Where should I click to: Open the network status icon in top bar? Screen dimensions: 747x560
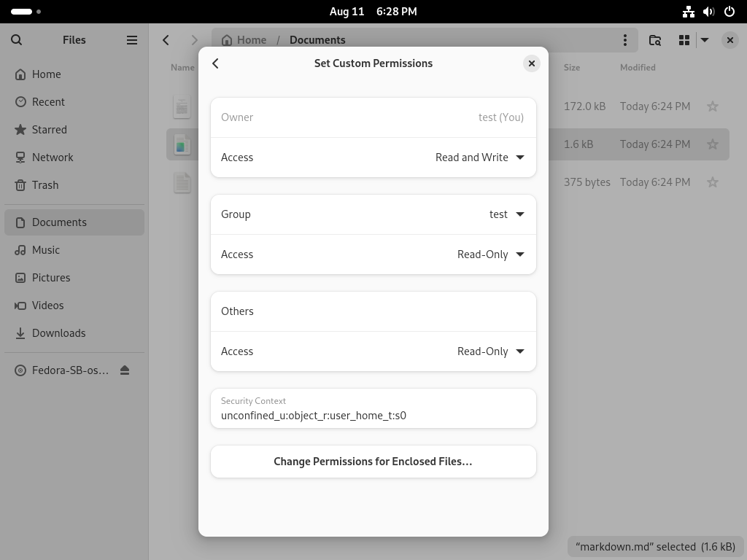(x=689, y=12)
